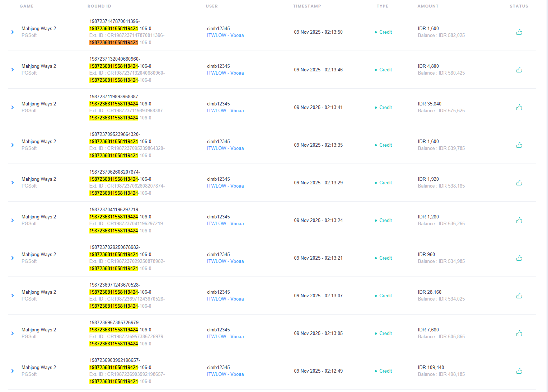This screenshot has height=392, width=548.
Task: Click the AMOUNT column header
Action: [428, 6]
